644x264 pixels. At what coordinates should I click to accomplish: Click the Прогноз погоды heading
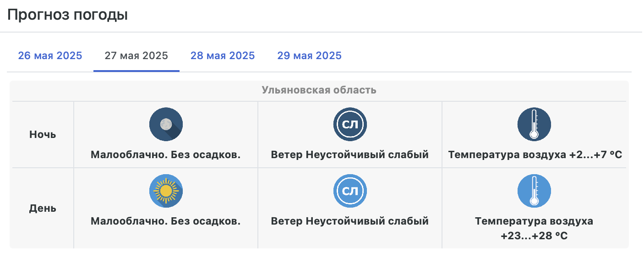[67, 15]
